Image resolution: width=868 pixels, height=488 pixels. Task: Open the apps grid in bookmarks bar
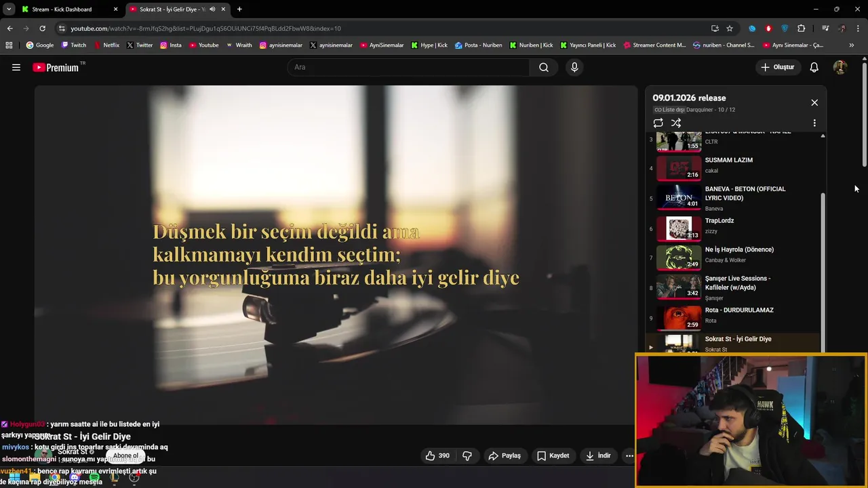(x=9, y=45)
